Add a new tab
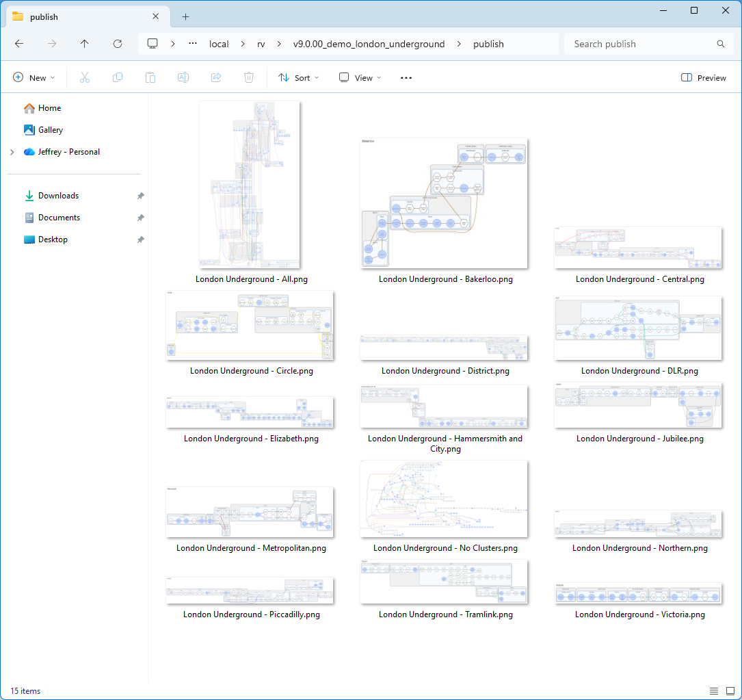The height and width of the screenshot is (700, 742). point(185,17)
